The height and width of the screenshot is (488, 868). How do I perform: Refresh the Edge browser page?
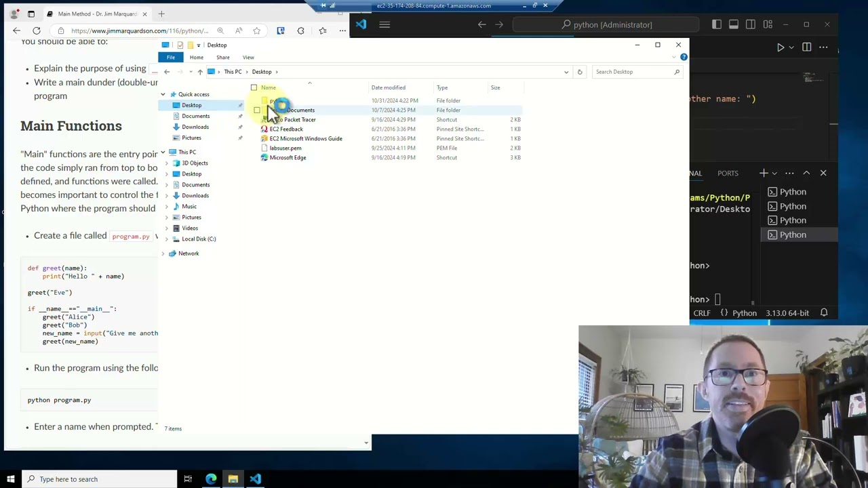37,30
